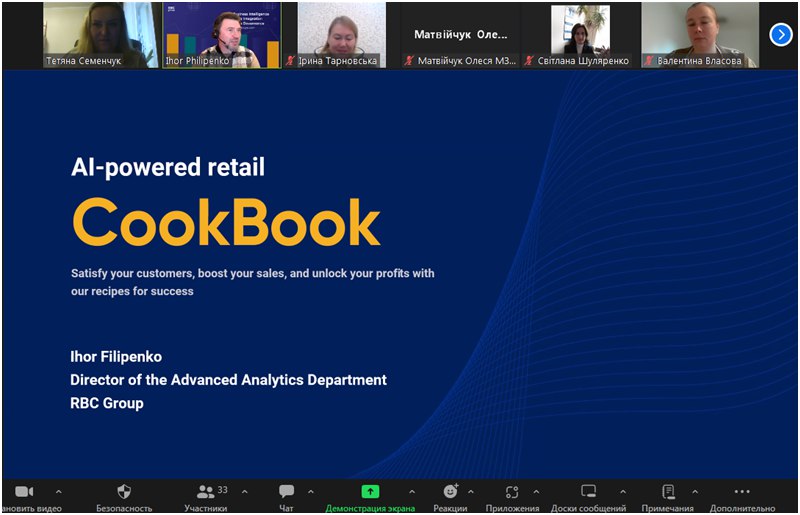800x515 pixels.
Task: Select Ihor Philipenko video thumbnail
Action: click(x=221, y=35)
